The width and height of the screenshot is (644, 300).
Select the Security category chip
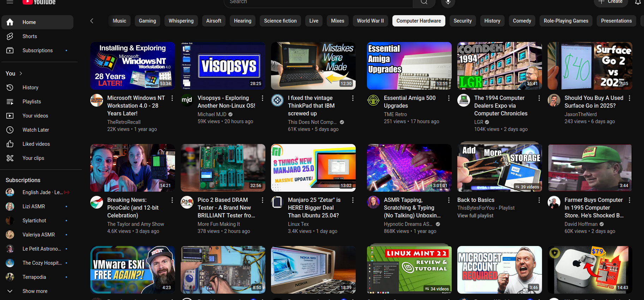463,21
